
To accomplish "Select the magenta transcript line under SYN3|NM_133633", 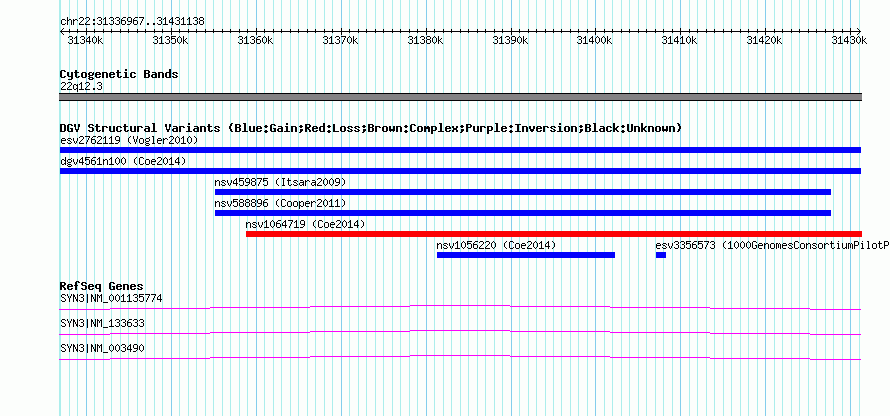I will pos(460,333).
